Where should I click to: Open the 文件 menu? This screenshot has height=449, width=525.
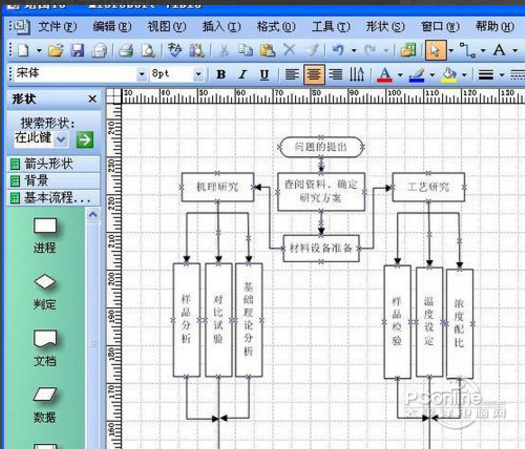tap(57, 26)
